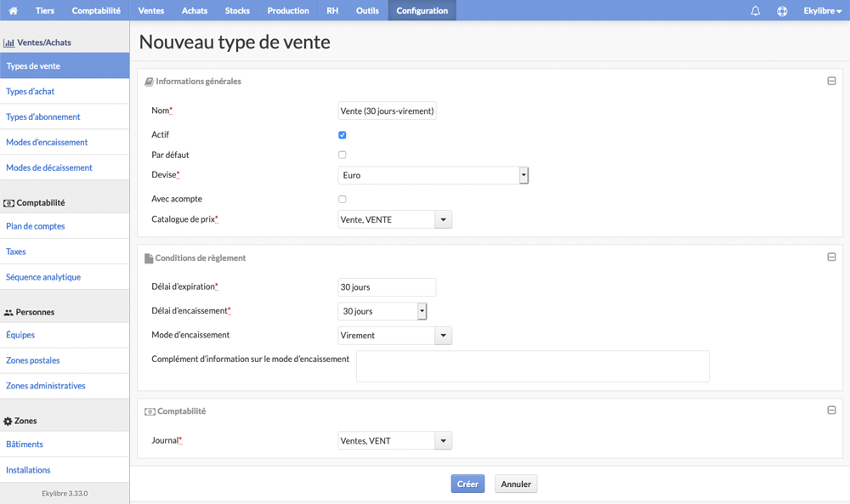Open the Comptabilité top menu
The image size is (850, 504).
click(x=96, y=10)
